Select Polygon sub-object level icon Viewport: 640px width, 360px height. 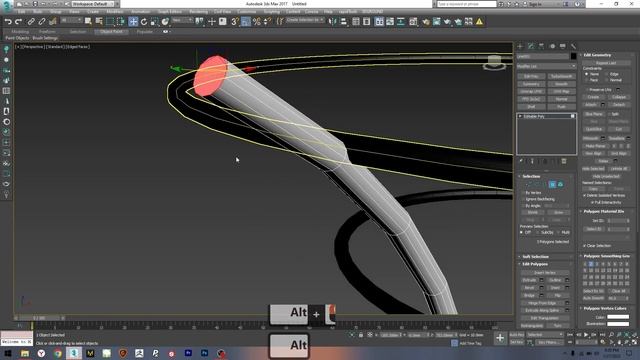[552, 184]
